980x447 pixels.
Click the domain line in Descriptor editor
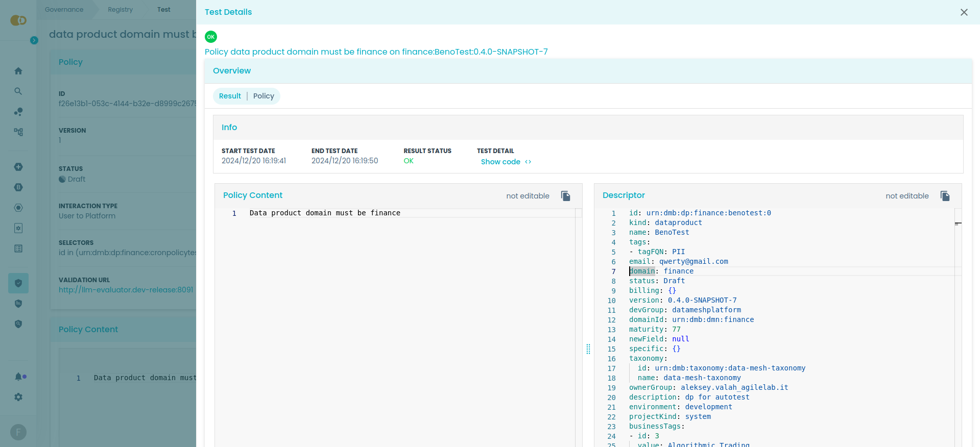[661, 271]
